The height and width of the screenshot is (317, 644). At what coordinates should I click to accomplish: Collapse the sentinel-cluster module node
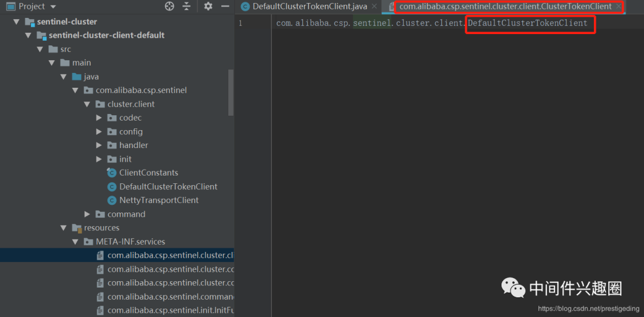click(16, 22)
